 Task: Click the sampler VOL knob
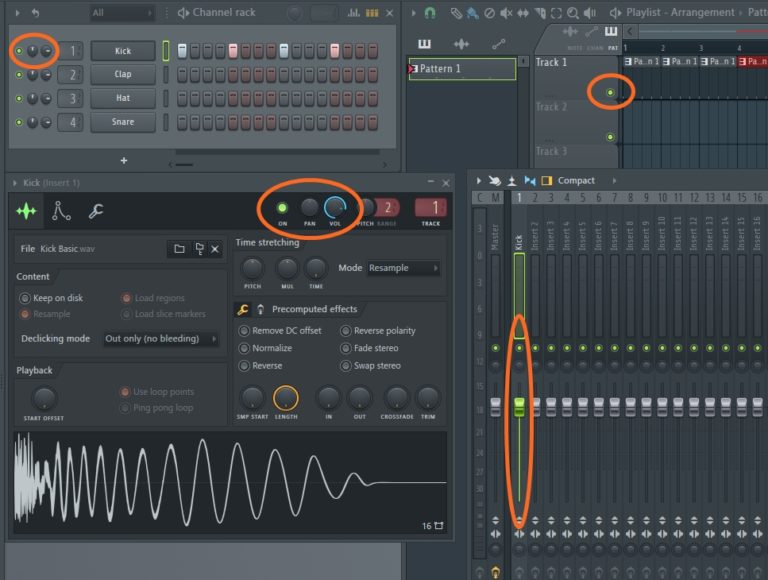pos(335,208)
